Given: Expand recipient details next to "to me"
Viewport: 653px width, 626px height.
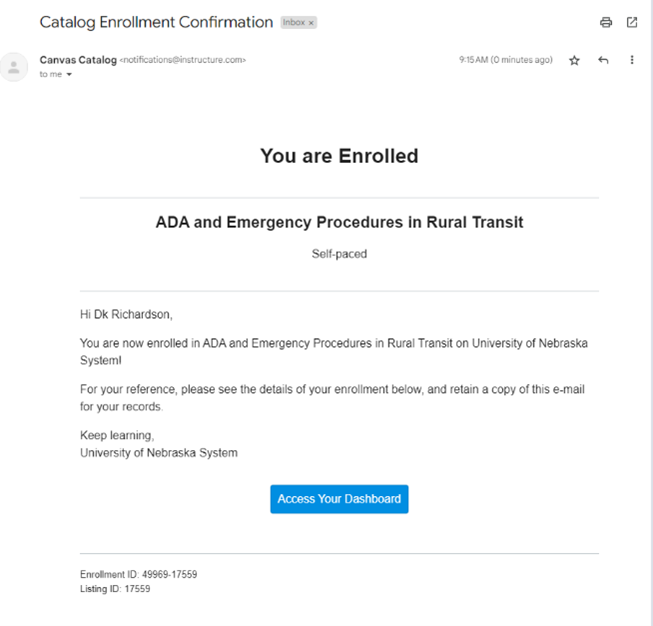Looking at the screenshot, I should tap(69, 75).
